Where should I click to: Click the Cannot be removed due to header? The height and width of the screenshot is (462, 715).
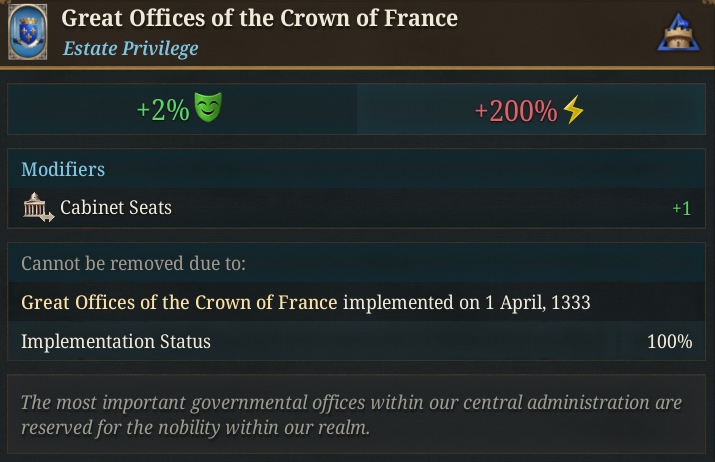[x=133, y=264]
